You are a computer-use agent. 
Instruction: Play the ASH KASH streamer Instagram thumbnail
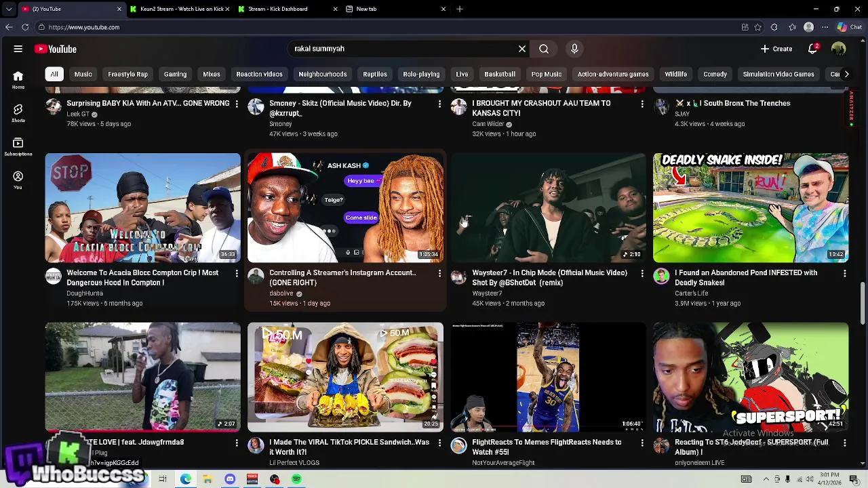click(x=345, y=207)
